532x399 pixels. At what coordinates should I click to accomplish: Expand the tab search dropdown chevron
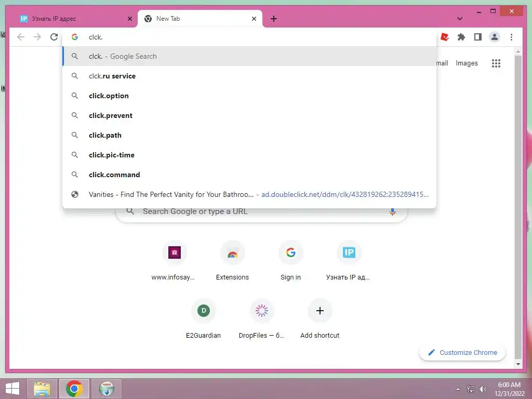[460, 19]
